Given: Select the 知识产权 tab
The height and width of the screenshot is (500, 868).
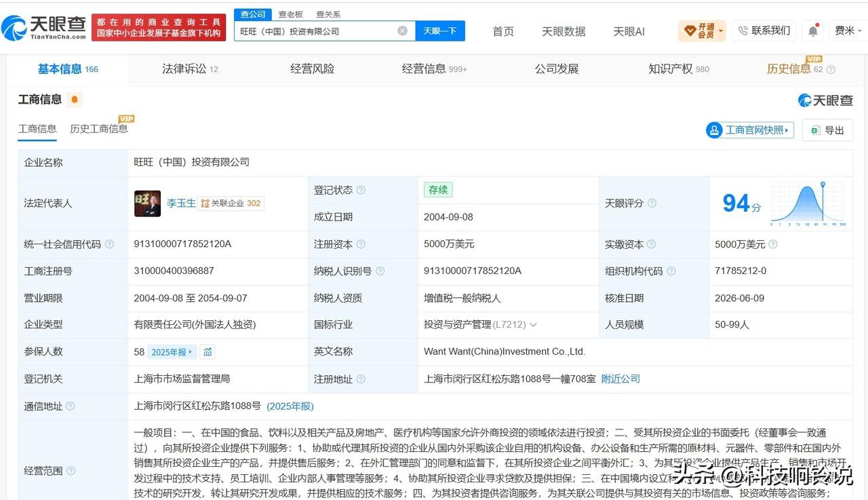Looking at the screenshot, I should (679, 69).
